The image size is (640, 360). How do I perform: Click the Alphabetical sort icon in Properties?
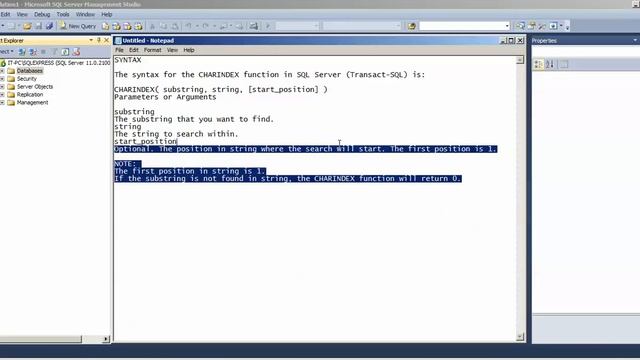[549, 64]
